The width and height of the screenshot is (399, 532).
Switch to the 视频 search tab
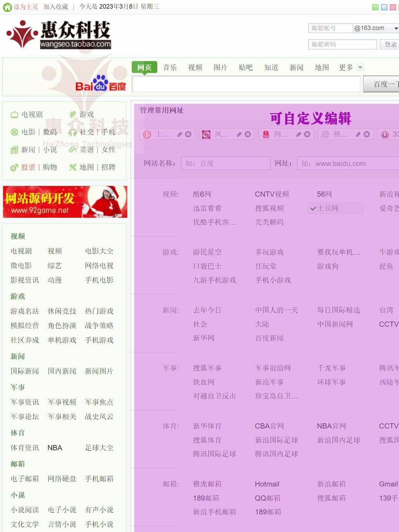click(195, 67)
